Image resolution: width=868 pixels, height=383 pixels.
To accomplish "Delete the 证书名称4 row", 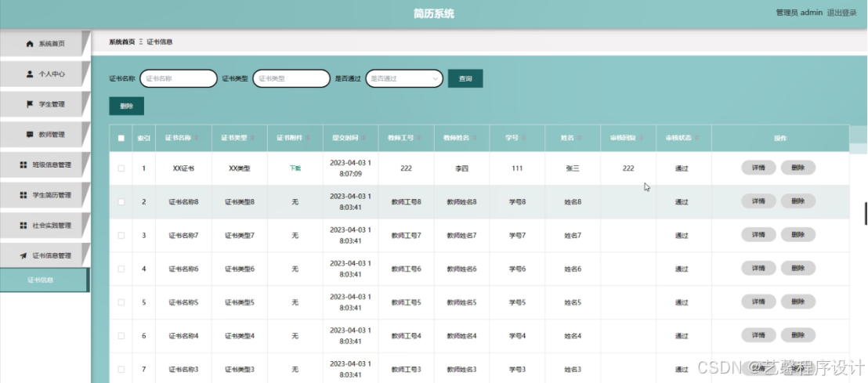I will (798, 335).
